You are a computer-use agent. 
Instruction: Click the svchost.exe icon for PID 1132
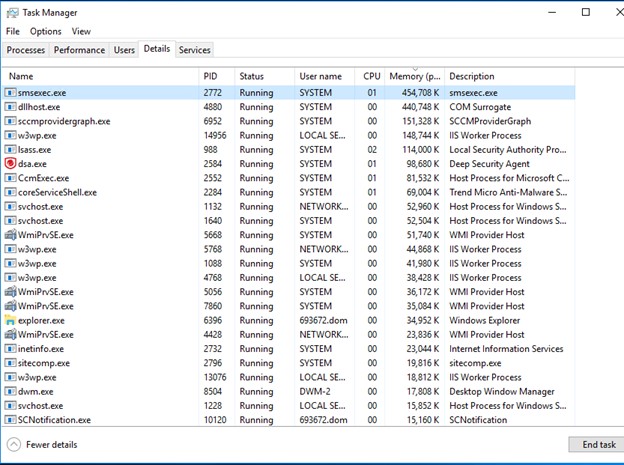[x=10, y=207]
